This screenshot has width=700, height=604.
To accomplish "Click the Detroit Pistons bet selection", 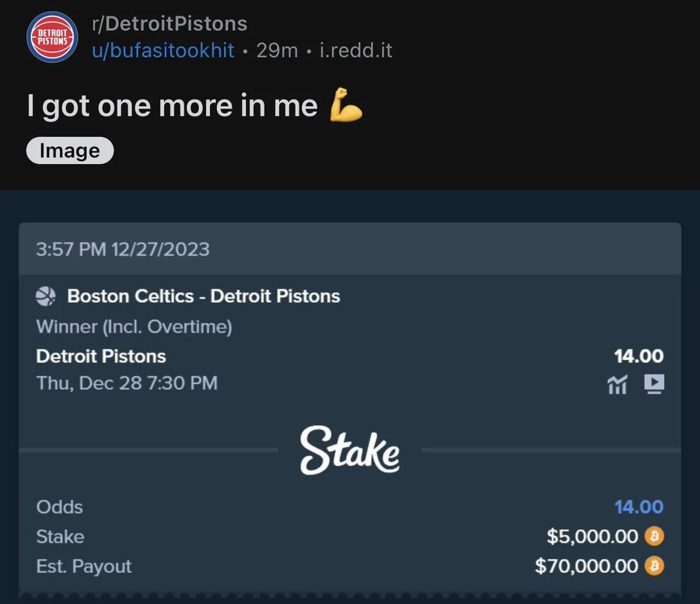I will tap(101, 357).
